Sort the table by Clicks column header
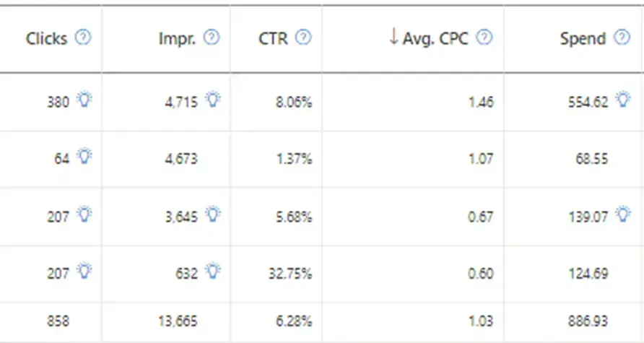 coord(46,38)
